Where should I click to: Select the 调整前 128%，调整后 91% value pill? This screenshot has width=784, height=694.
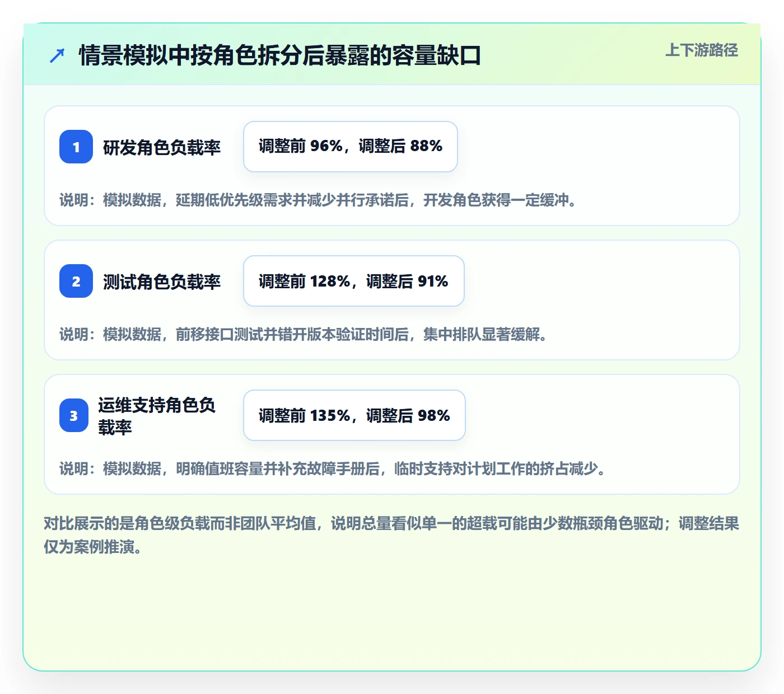tap(354, 281)
